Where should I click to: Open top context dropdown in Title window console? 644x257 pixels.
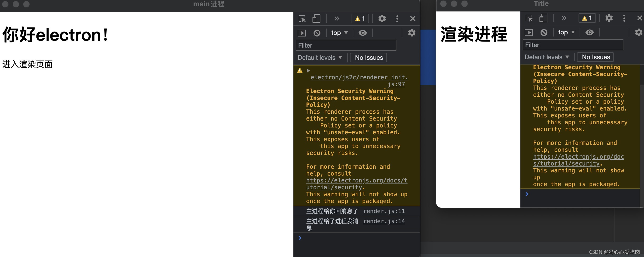566,32
